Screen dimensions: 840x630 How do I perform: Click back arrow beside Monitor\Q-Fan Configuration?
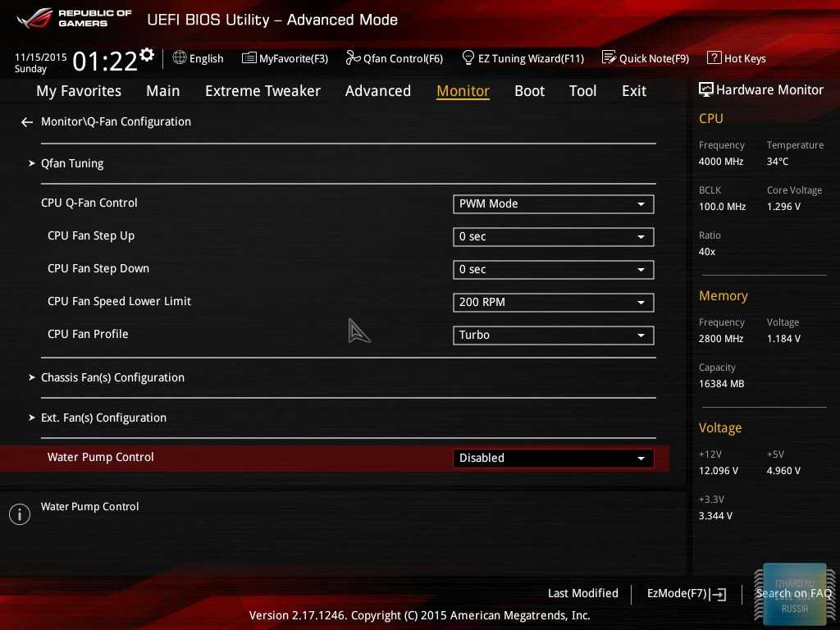coord(27,122)
